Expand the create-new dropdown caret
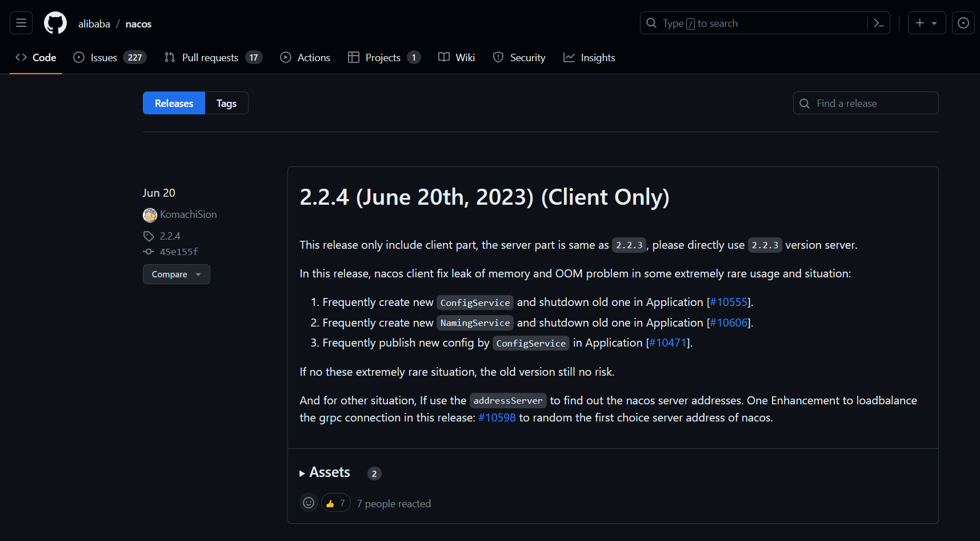The image size is (980, 541). click(934, 23)
